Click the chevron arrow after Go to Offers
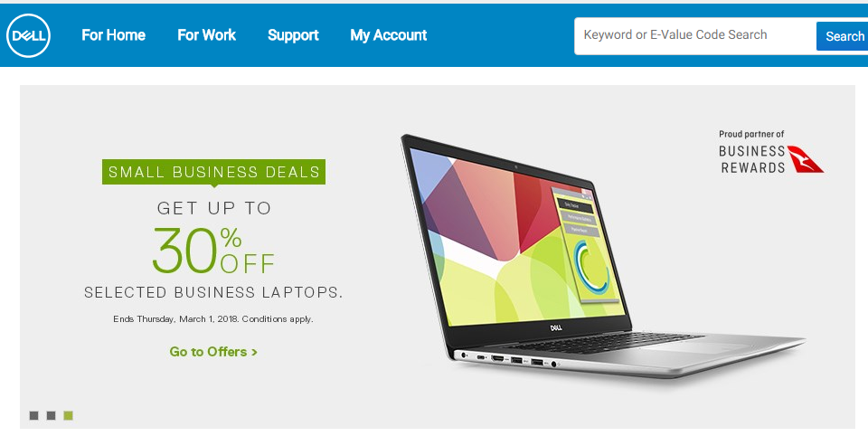 tap(254, 353)
